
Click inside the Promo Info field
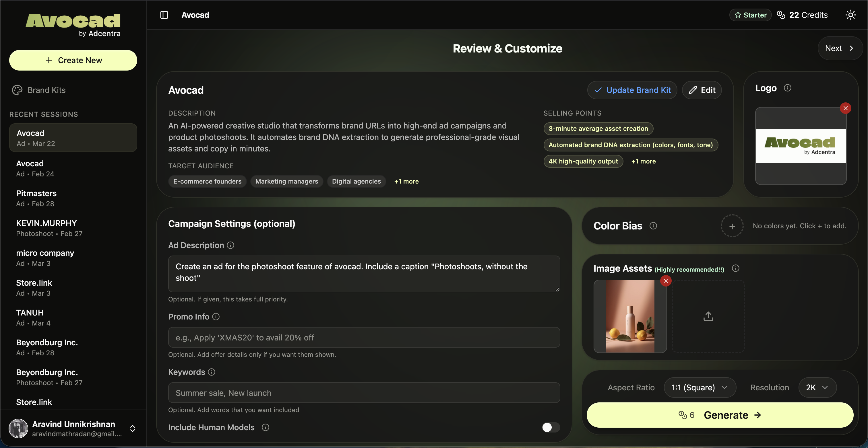pyautogui.click(x=364, y=337)
